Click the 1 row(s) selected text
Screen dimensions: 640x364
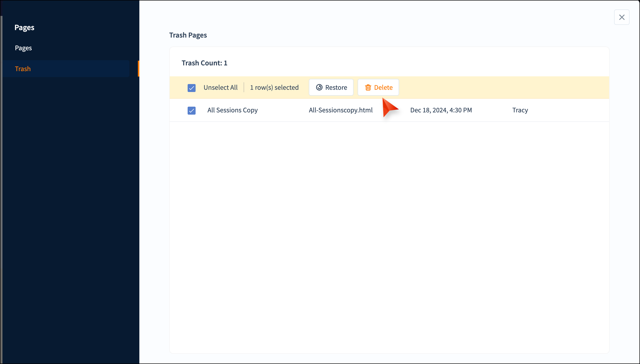(274, 88)
